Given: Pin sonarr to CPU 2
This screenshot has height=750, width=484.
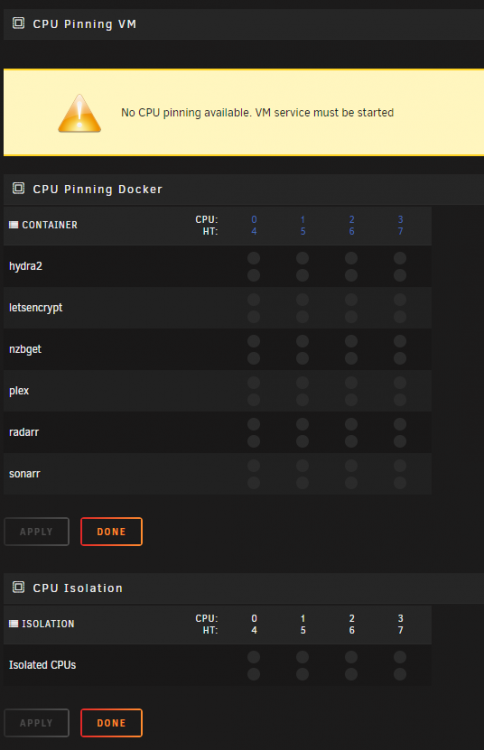Looking at the screenshot, I should [x=352, y=466].
